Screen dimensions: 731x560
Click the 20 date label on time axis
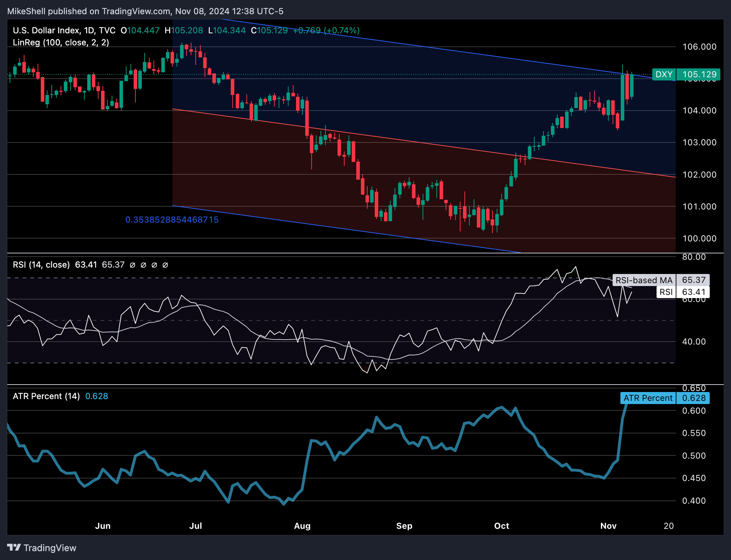click(x=669, y=526)
